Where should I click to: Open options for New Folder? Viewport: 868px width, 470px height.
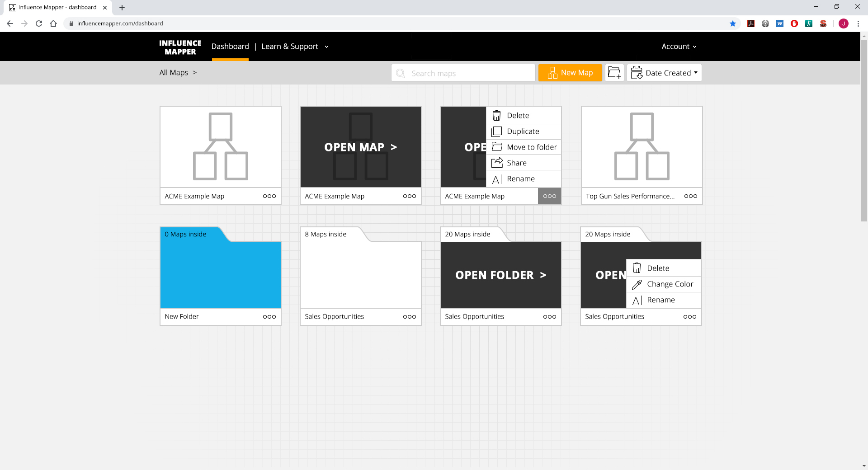[269, 317]
